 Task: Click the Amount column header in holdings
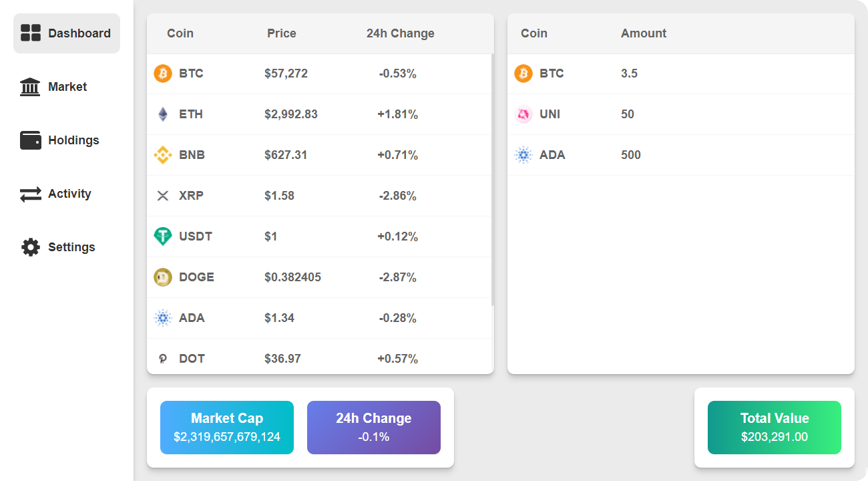click(644, 33)
